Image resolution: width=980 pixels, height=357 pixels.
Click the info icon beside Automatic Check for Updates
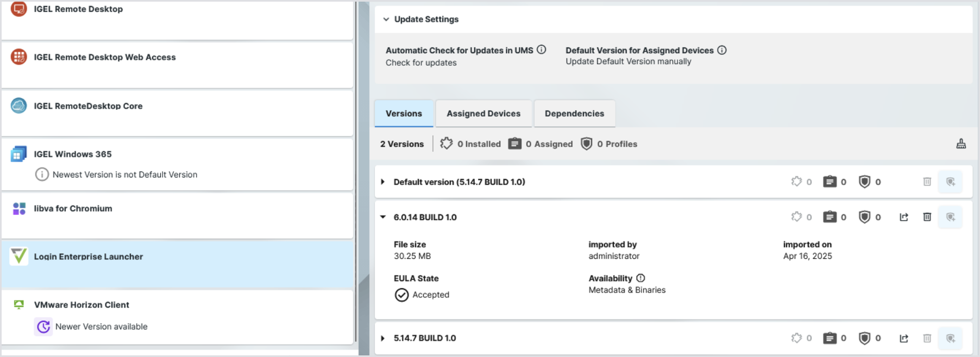[542, 50]
